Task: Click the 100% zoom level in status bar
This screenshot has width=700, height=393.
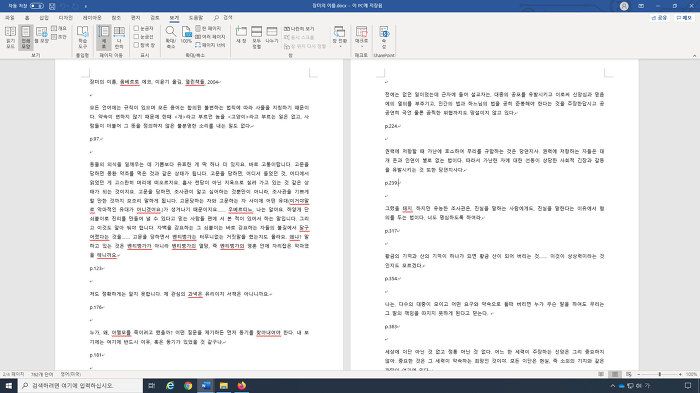Action: pyautogui.click(x=692, y=374)
